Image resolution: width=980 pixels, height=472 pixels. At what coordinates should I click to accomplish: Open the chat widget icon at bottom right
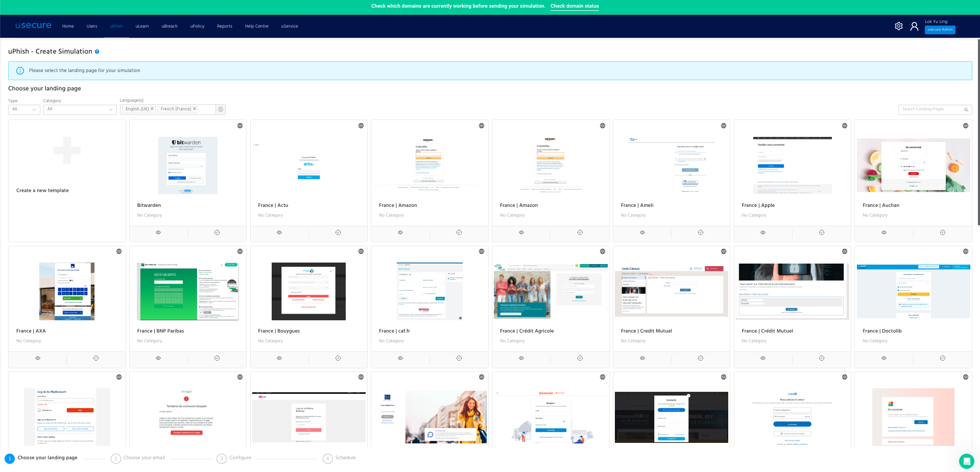click(x=966, y=461)
